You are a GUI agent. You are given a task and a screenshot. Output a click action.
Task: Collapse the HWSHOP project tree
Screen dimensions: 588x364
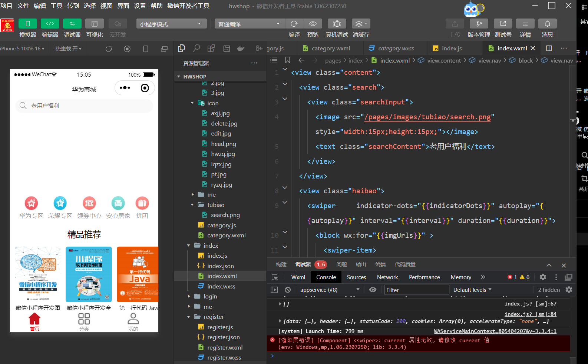(179, 77)
